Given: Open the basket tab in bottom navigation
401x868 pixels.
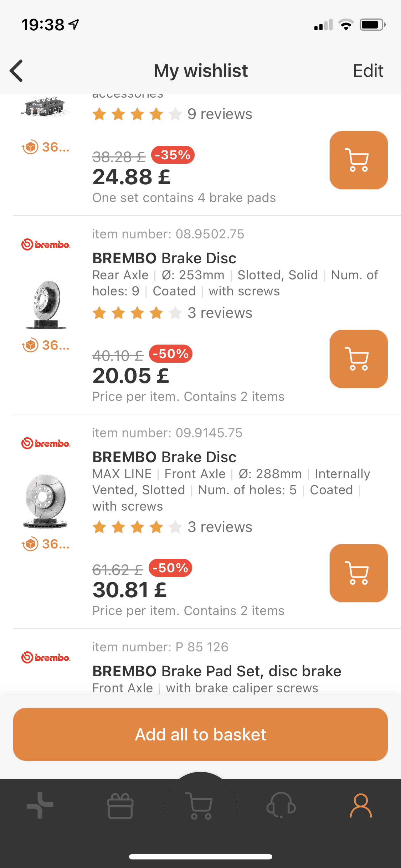Looking at the screenshot, I should point(201,806).
